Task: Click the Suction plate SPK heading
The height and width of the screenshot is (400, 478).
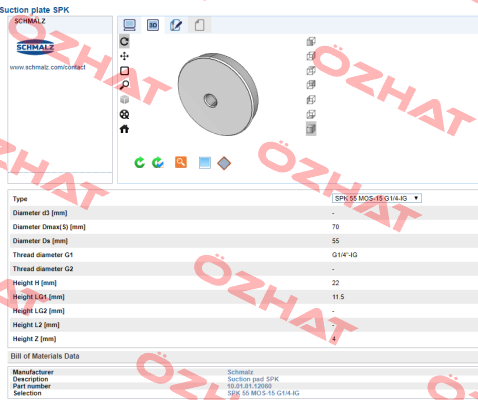Action: 34,10
